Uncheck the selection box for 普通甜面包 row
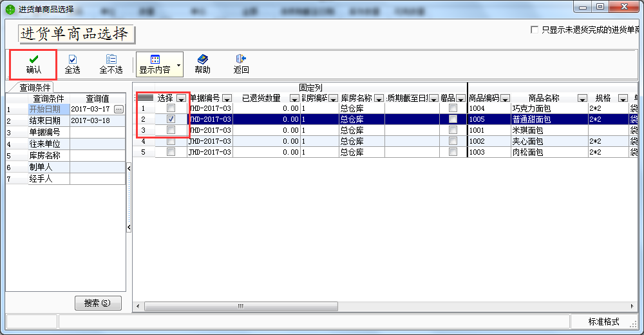 pos(171,119)
